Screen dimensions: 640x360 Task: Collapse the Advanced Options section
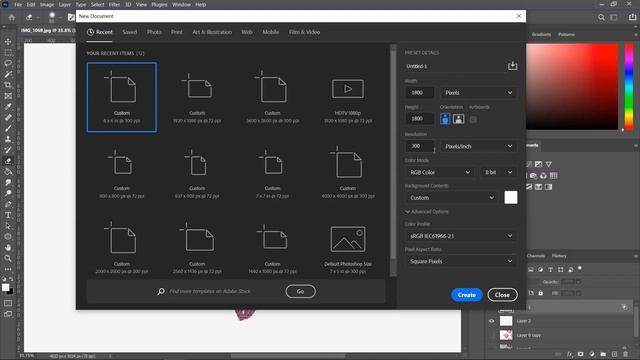tap(427, 212)
